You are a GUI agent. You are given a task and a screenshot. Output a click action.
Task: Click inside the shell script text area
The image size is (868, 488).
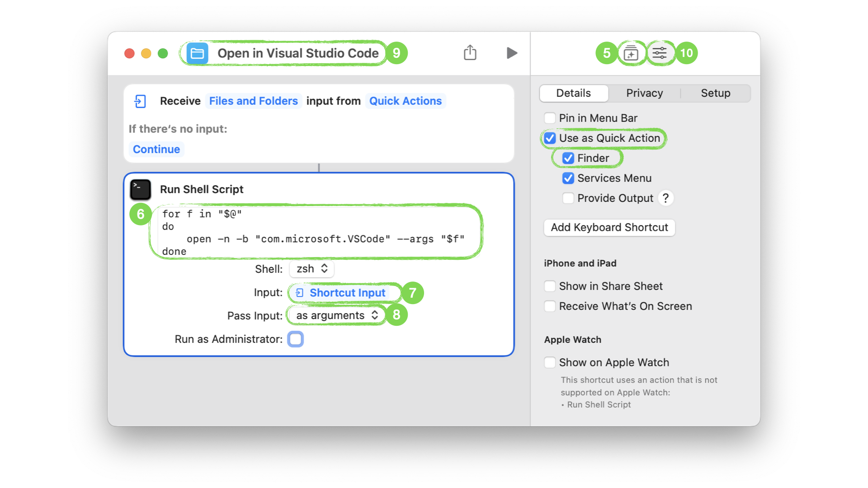[x=316, y=232]
